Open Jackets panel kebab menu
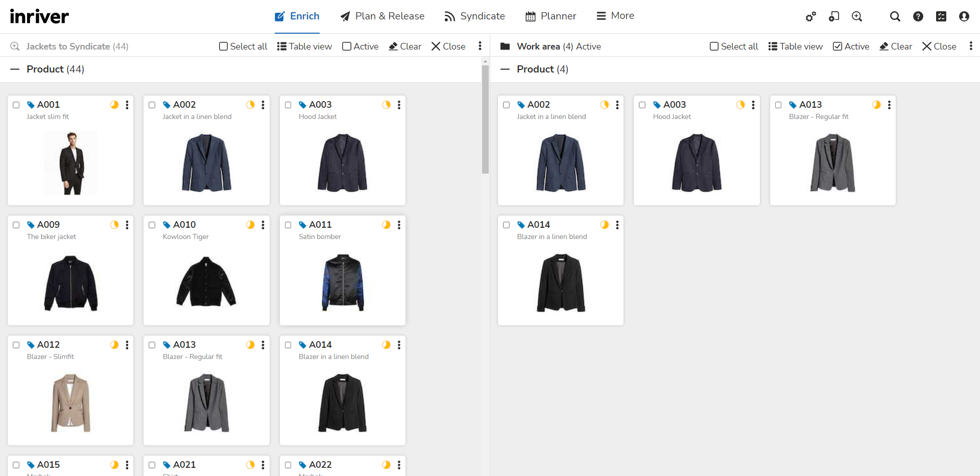This screenshot has height=476, width=980. coord(480,46)
